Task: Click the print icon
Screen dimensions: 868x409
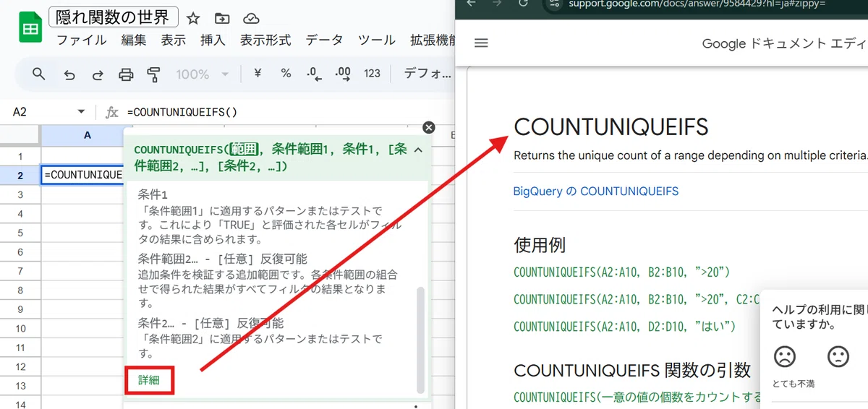Action: coord(126,74)
